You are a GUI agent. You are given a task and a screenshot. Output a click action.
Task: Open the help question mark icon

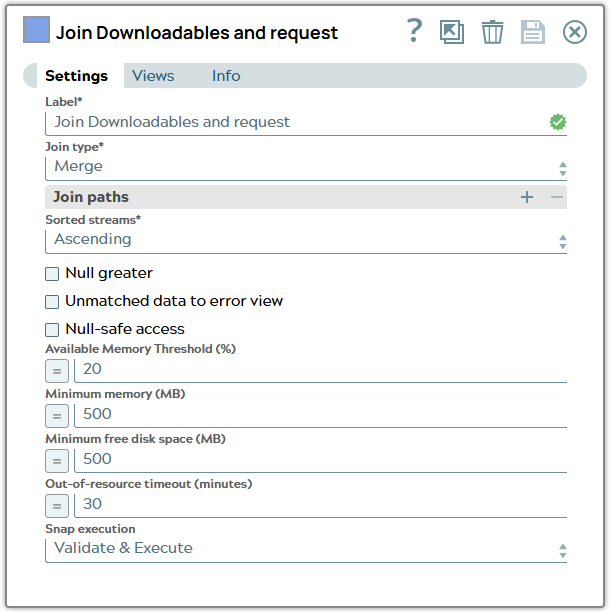tap(414, 31)
